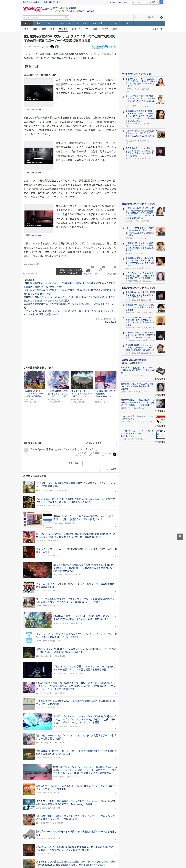Share the comment on X
Image resolution: width=186 pixels, height=868 pixels.
(114, 454)
